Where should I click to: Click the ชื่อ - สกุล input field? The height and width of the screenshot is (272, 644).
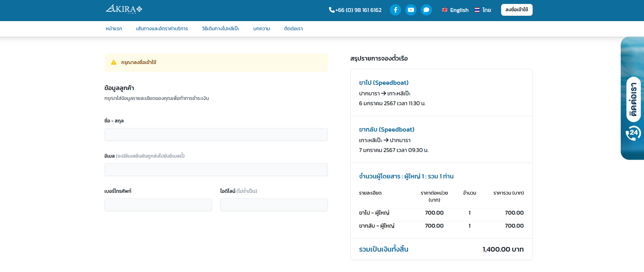pos(216,134)
